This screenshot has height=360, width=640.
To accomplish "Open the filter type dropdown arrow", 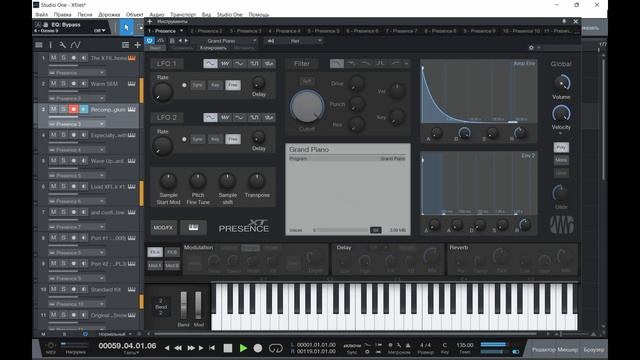I will 406,64.
